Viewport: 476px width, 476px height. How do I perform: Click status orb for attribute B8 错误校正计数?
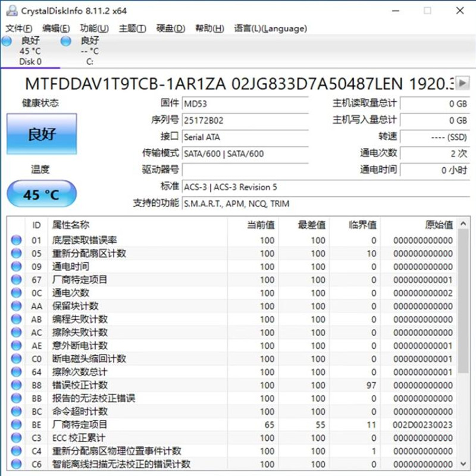(x=17, y=386)
